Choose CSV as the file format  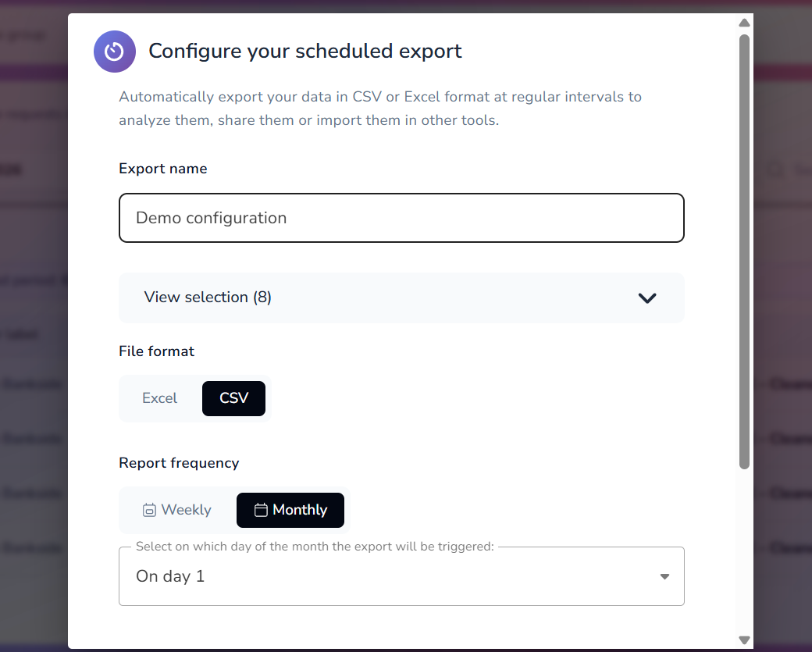pyautogui.click(x=233, y=398)
